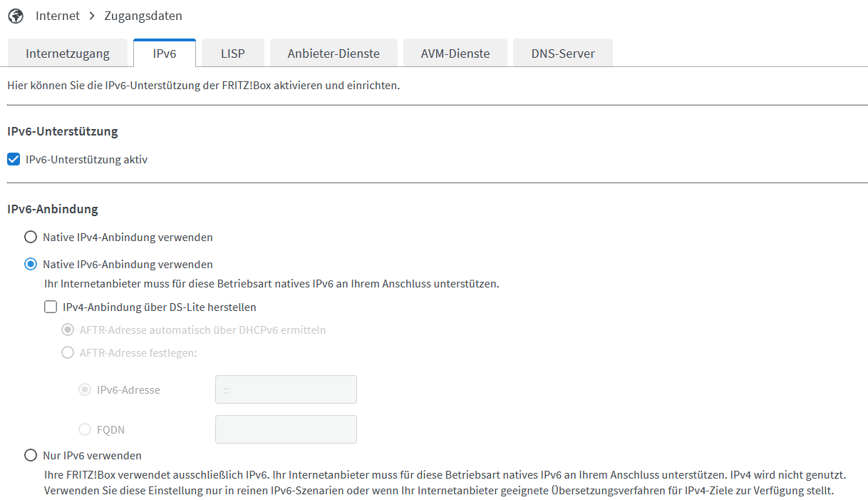Disable the IPv6-Unterstützung aktiv checkbox
The image size is (868, 500).
(x=14, y=160)
